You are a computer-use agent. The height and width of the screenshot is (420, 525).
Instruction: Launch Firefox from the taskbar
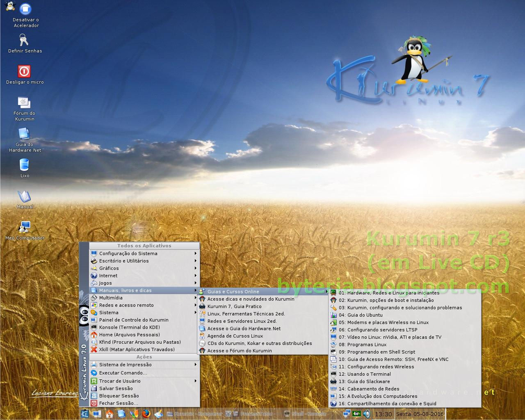146,414
